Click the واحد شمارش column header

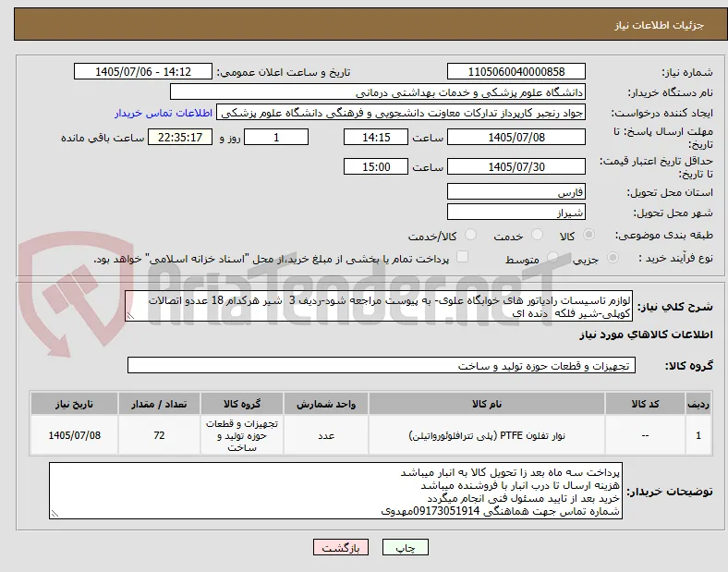[x=326, y=404]
